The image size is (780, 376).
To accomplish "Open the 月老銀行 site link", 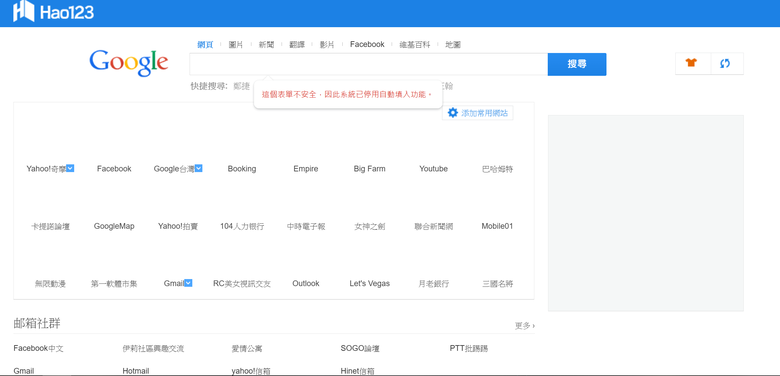I will coord(433,283).
